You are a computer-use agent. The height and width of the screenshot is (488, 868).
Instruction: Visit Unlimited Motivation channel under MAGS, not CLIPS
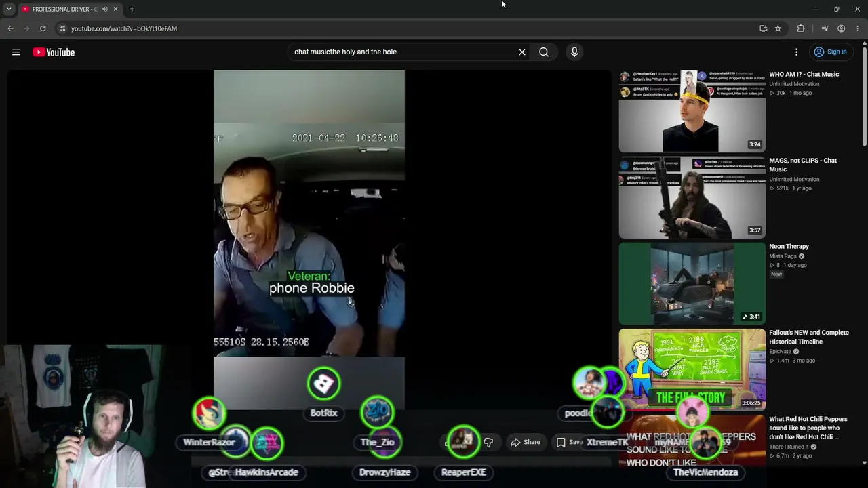pyautogui.click(x=794, y=180)
